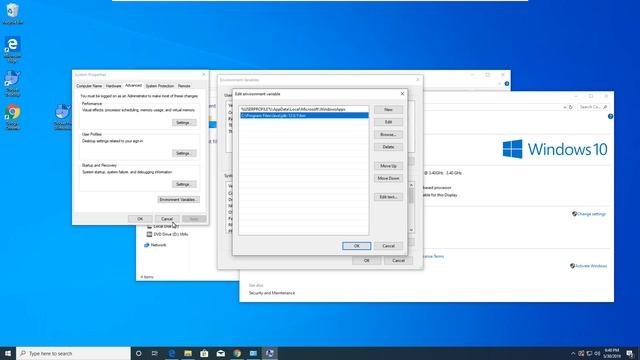Screen dimensions: 640x360
Task: Show hidden system tray icons
Action: (573, 353)
